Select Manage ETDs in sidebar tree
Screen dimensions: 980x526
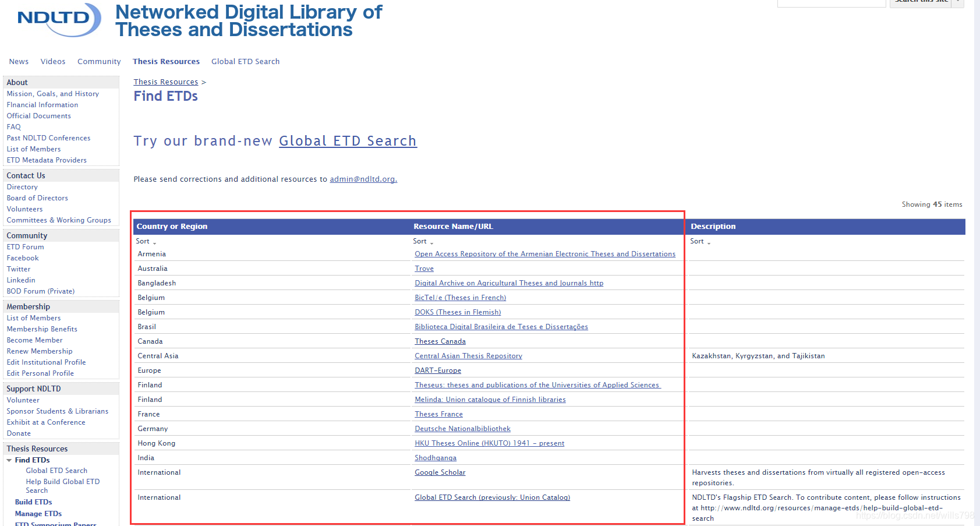(x=38, y=514)
